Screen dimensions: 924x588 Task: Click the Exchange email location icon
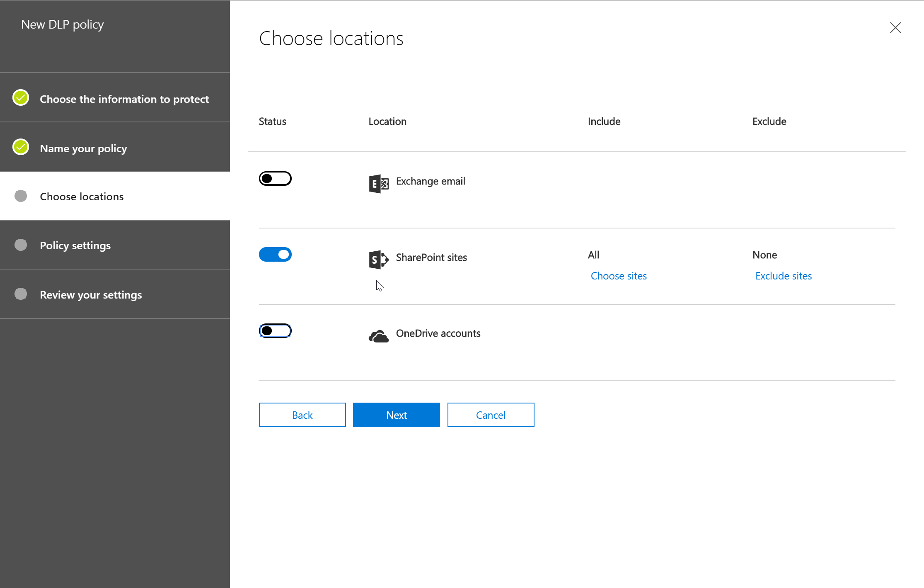(x=378, y=183)
